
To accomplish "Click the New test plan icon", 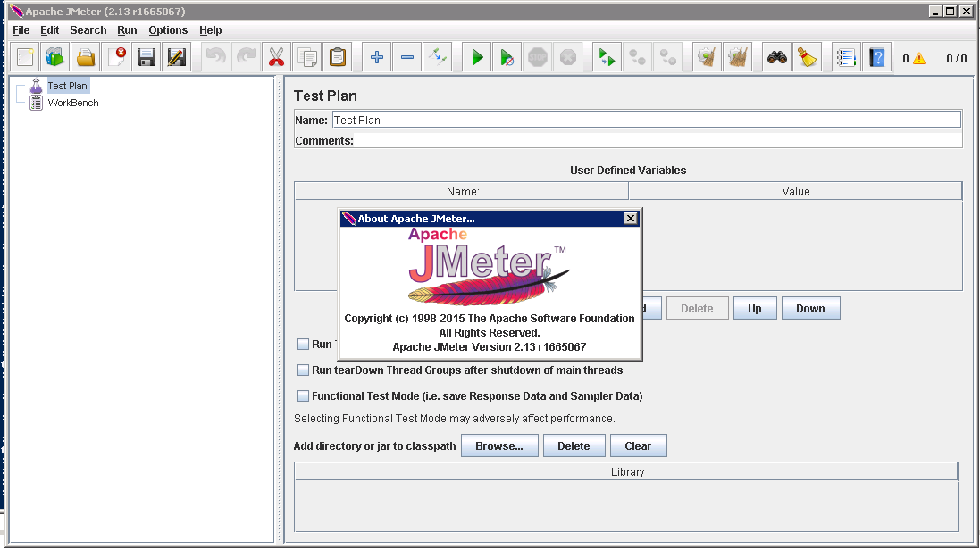I will click(x=25, y=58).
